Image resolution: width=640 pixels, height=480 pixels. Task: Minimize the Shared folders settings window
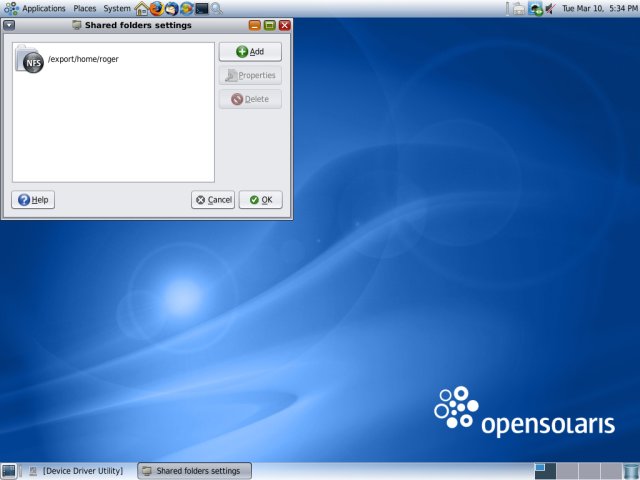(x=255, y=25)
